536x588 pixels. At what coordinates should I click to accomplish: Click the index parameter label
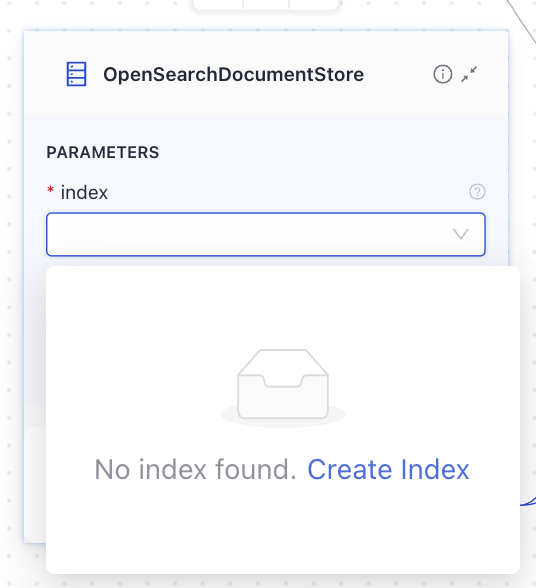[84, 192]
